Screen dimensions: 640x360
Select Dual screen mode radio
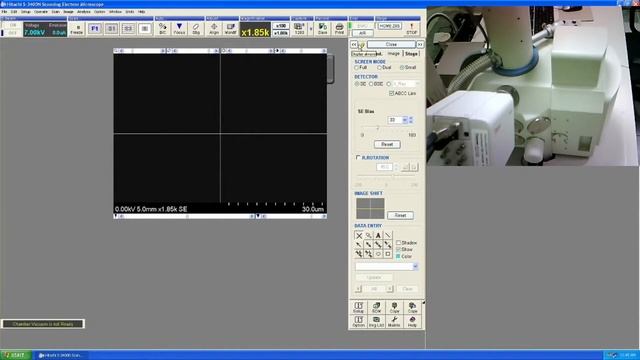point(380,67)
